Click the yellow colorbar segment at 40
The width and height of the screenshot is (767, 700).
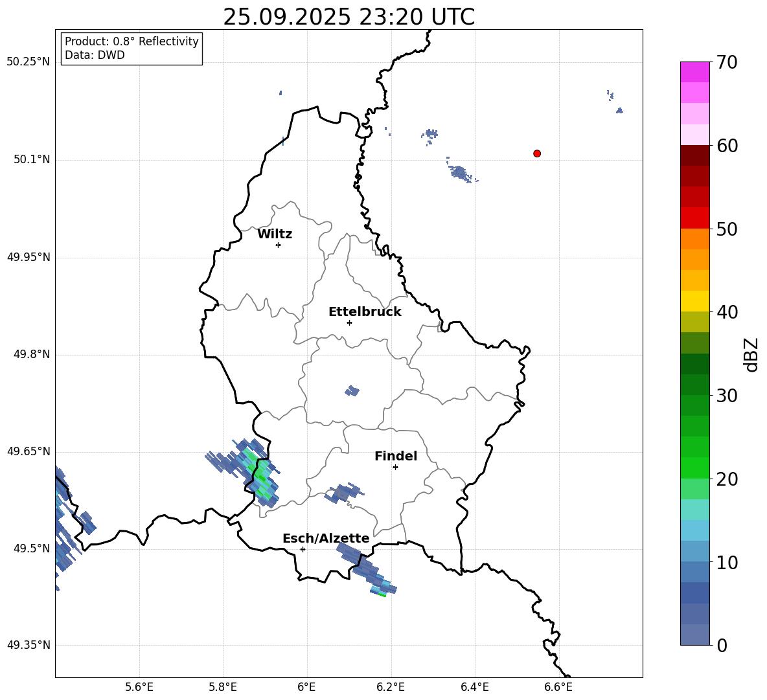click(695, 301)
